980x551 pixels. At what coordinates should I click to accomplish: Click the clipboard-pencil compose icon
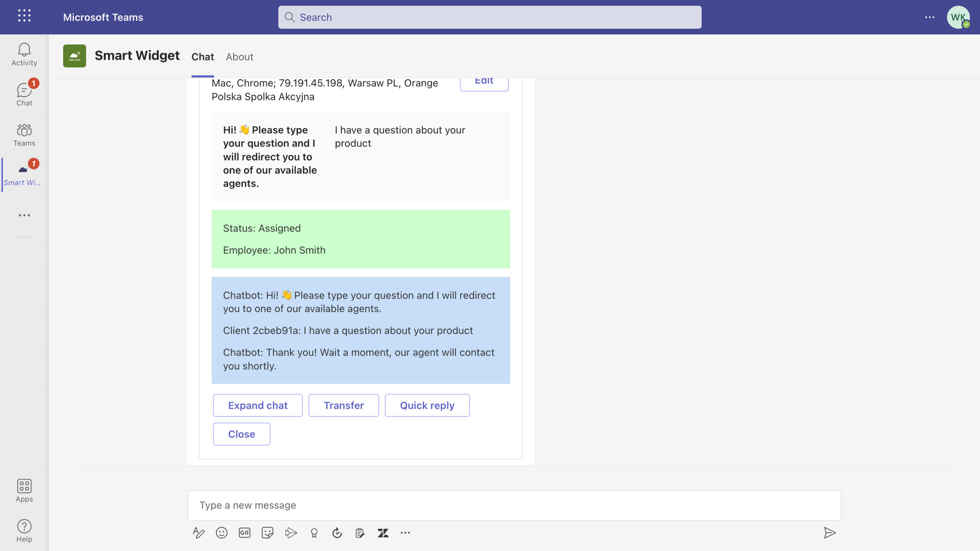click(360, 533)
